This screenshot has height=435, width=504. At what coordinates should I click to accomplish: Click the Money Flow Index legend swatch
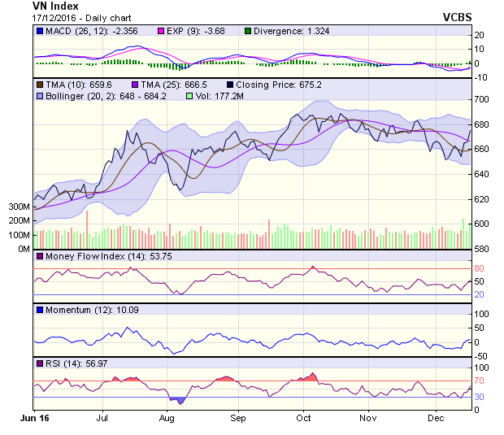coord(39,257)
